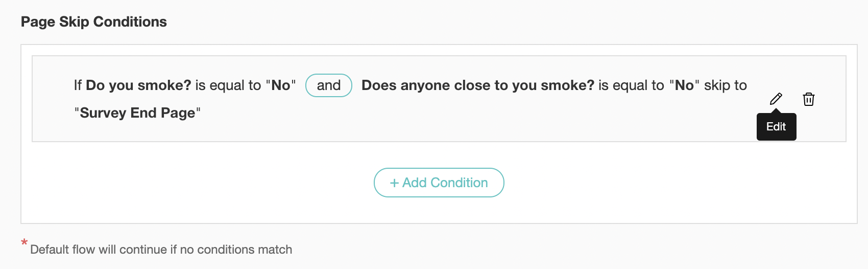Select the "Do you smoke?" question text
The image size is (868, 269).
tap(138, 85)
